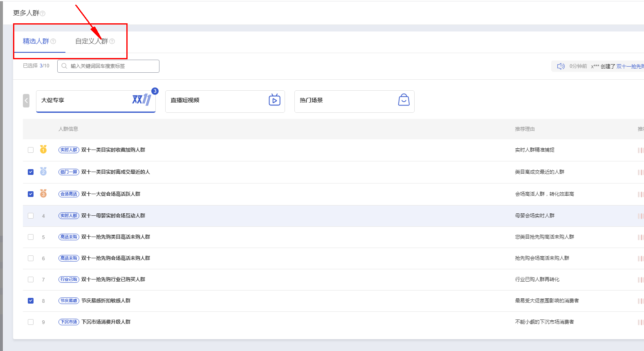Screen dimensions: 644x351
Task: Uncheck 双十一大促会场高活跃人群 checkbox
Action: click(x=31, y=194)
